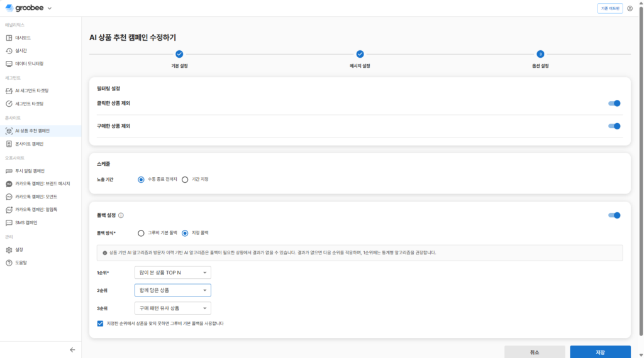Click the 데이터 모니터링 monitor icon
644x358 pixels.
tap(9, 64)
